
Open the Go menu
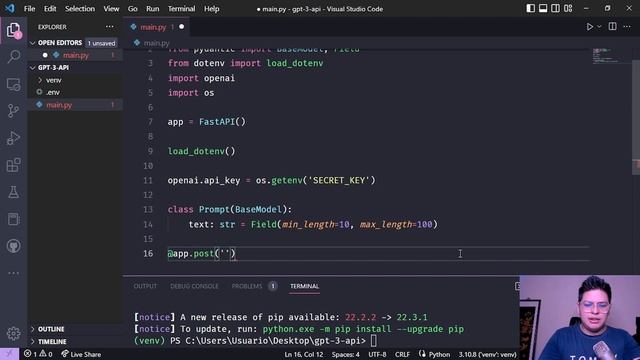click(133, 9)
